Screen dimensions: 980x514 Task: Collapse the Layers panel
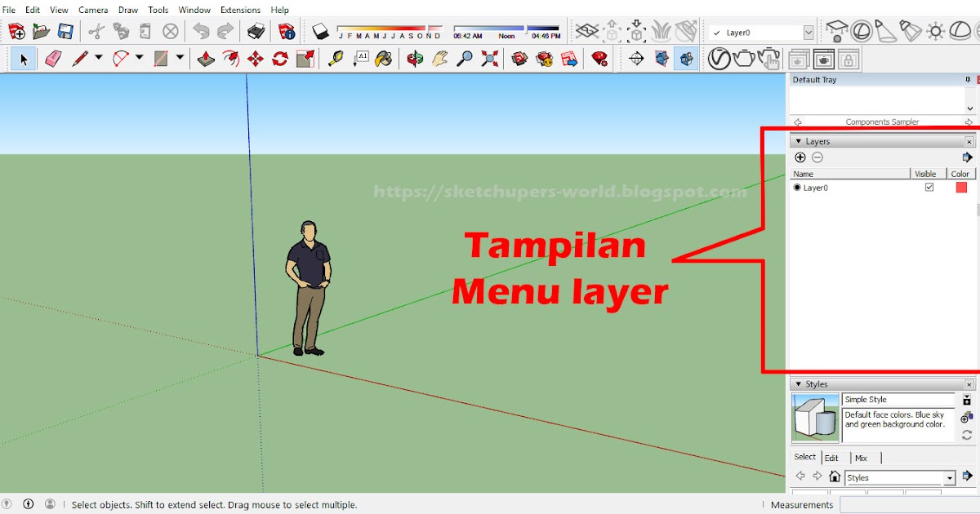click(799, 141)
